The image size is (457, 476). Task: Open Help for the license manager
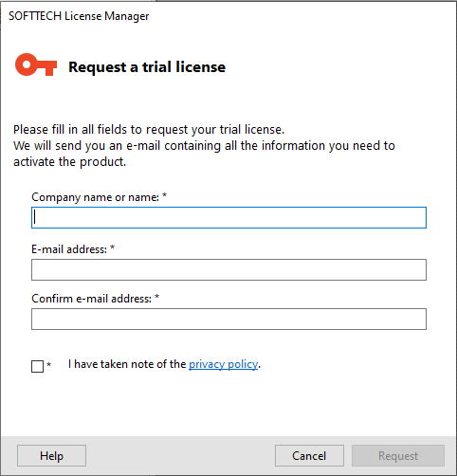(x=51, y=455)
